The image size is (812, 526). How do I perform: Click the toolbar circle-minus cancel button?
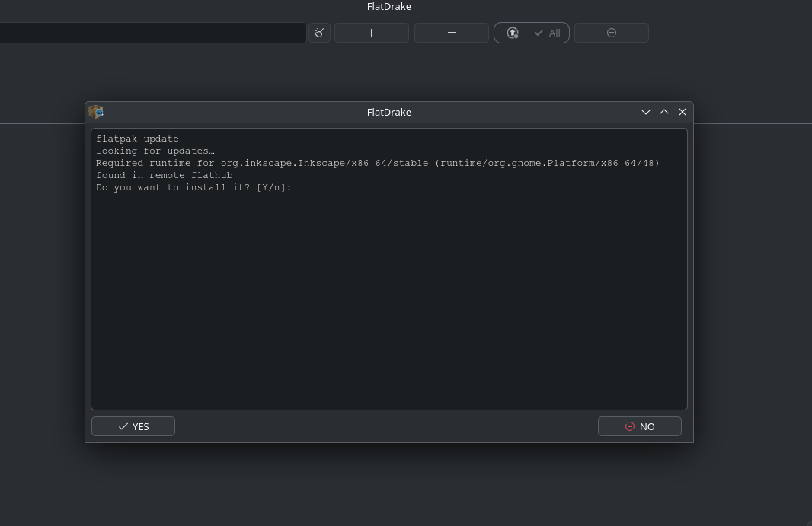612,33
